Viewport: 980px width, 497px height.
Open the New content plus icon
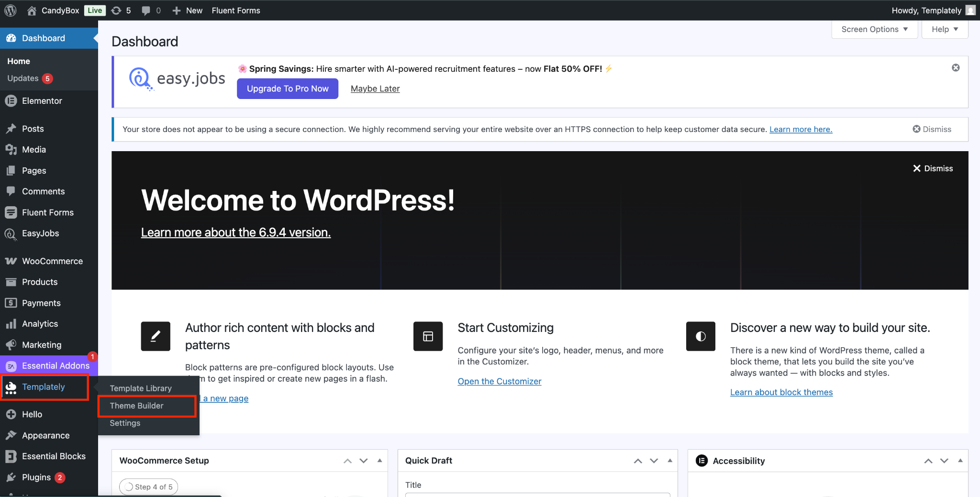[177, 11]
